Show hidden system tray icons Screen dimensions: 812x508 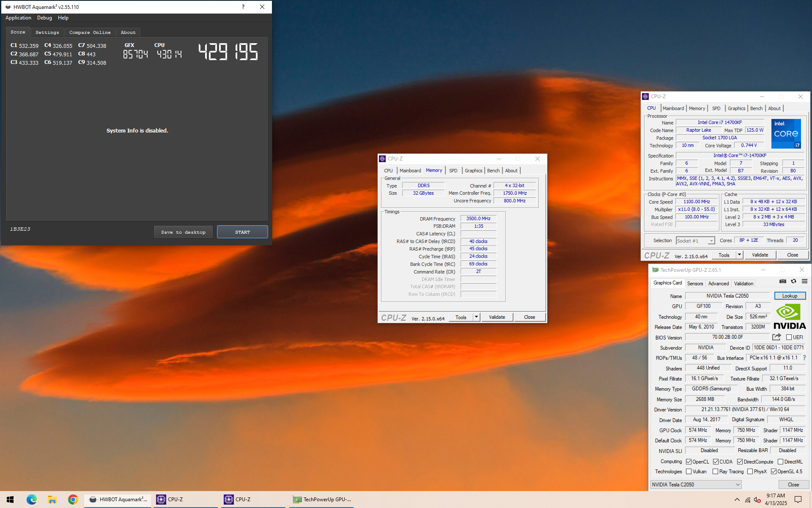(737, 500)
